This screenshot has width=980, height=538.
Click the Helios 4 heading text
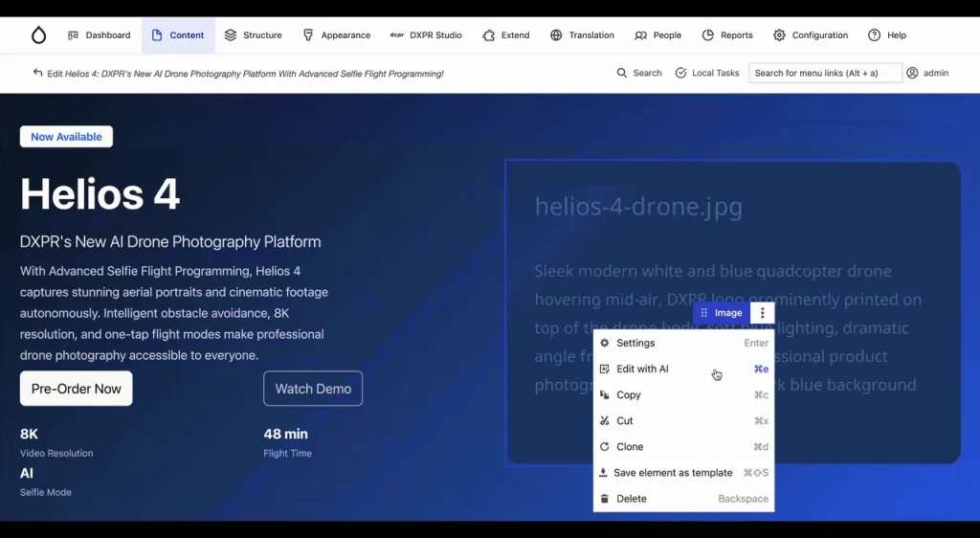click(100, 193)
